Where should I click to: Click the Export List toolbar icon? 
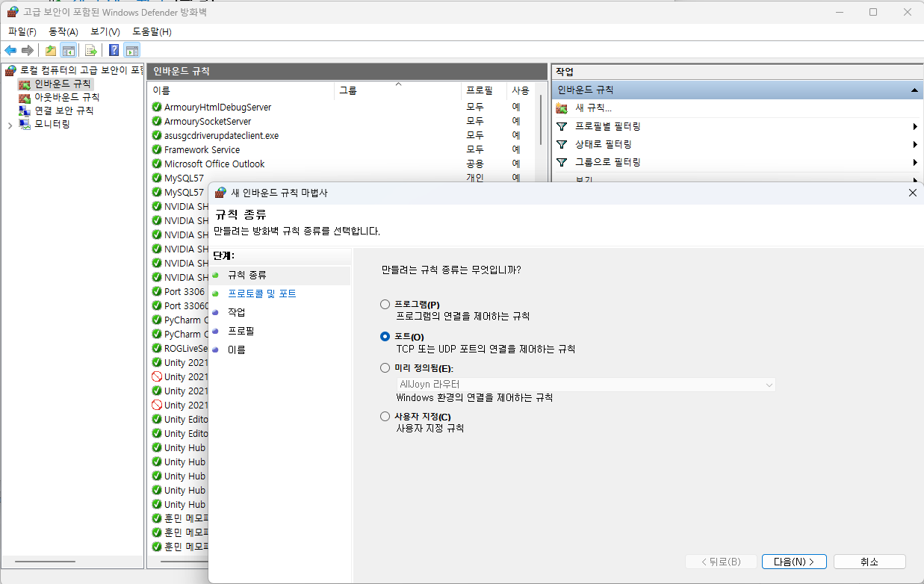tap(91, 50)
